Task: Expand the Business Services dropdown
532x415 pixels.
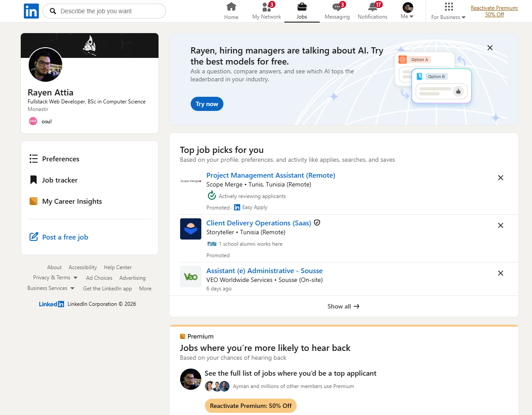Action: click(x=51, y=288)
